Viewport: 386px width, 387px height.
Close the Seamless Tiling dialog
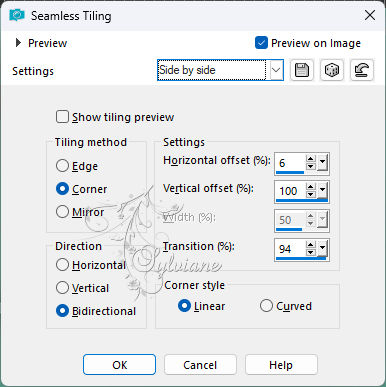[x=370, y=15]
